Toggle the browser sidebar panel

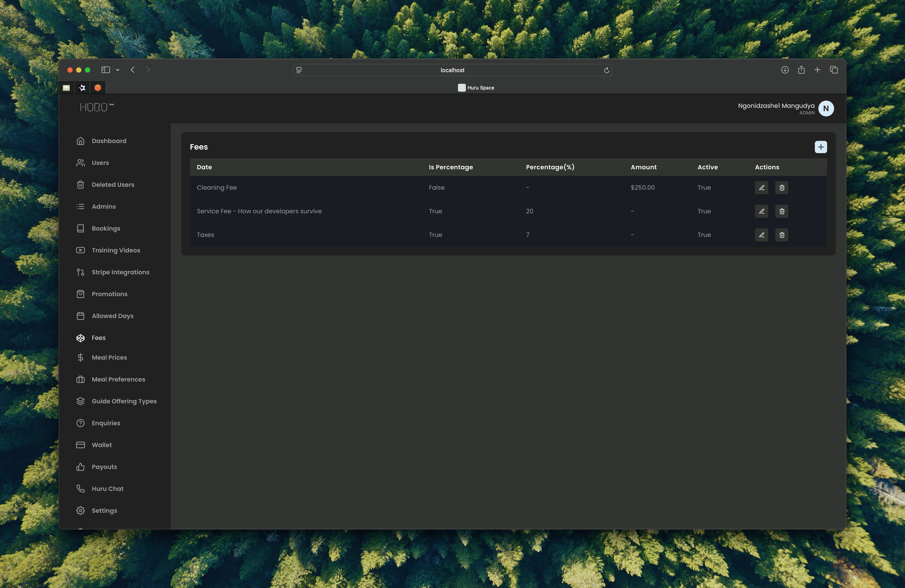105,70
